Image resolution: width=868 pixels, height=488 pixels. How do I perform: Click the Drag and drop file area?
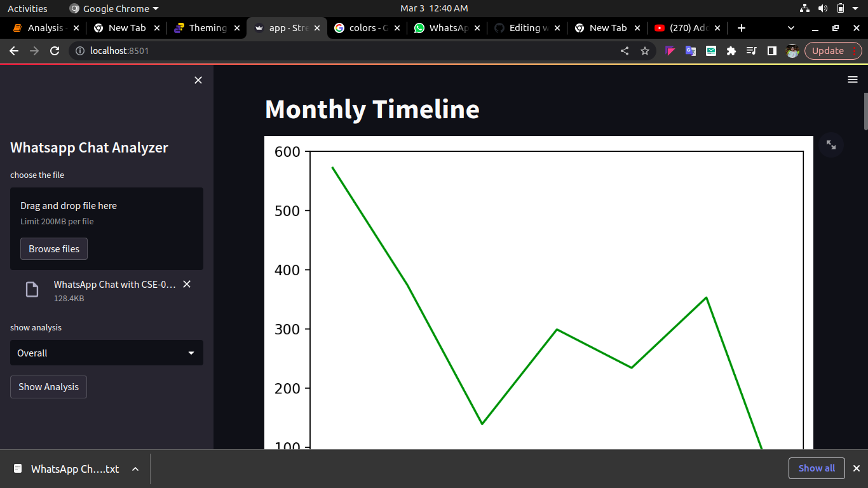point(107,229)
